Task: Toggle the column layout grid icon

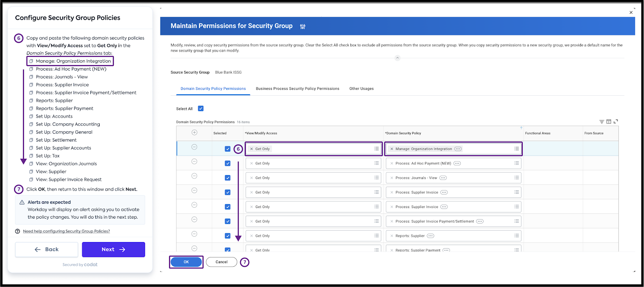Action: tap(609, 122)
